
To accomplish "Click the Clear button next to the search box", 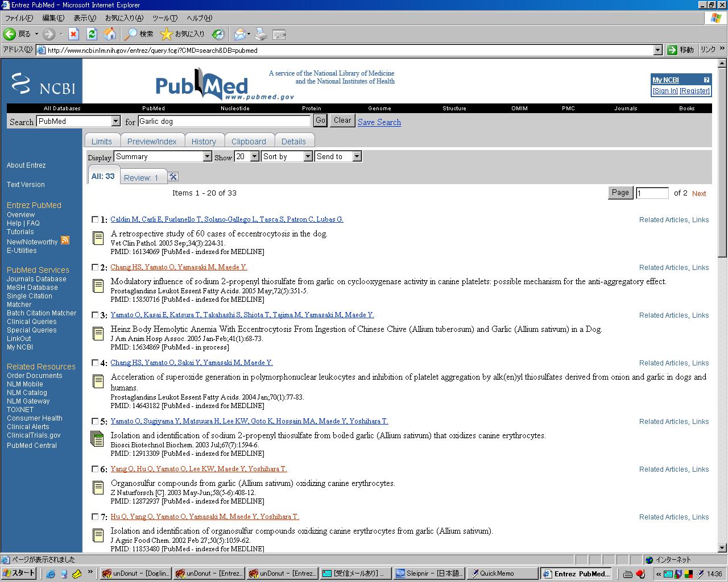I will [342, 120].
